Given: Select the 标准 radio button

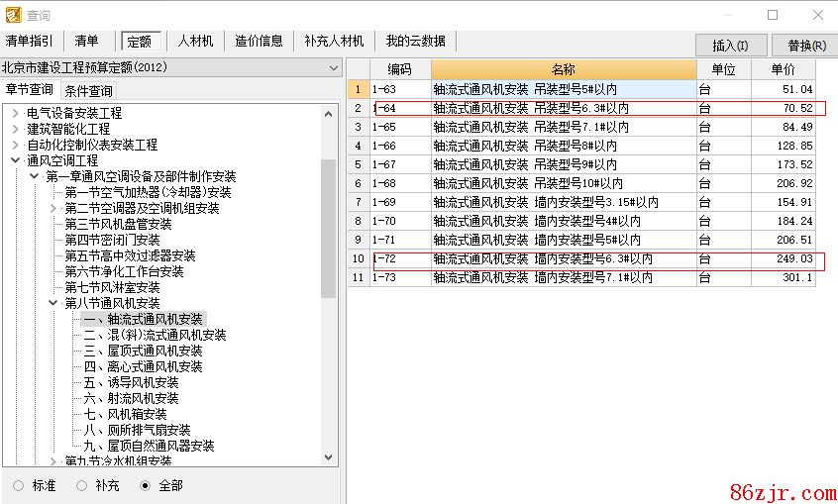Looking at the screenshot, I should tap(18, 485).
